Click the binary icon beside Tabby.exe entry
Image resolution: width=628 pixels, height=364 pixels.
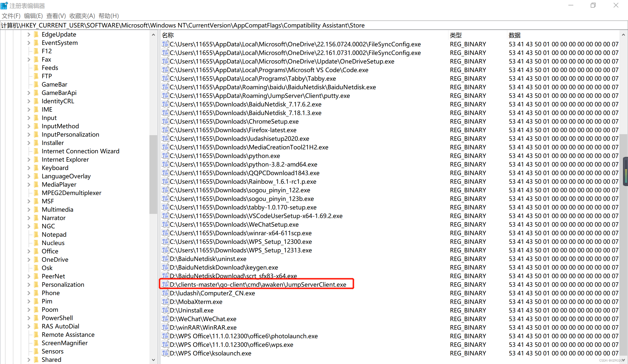[165, 78]
